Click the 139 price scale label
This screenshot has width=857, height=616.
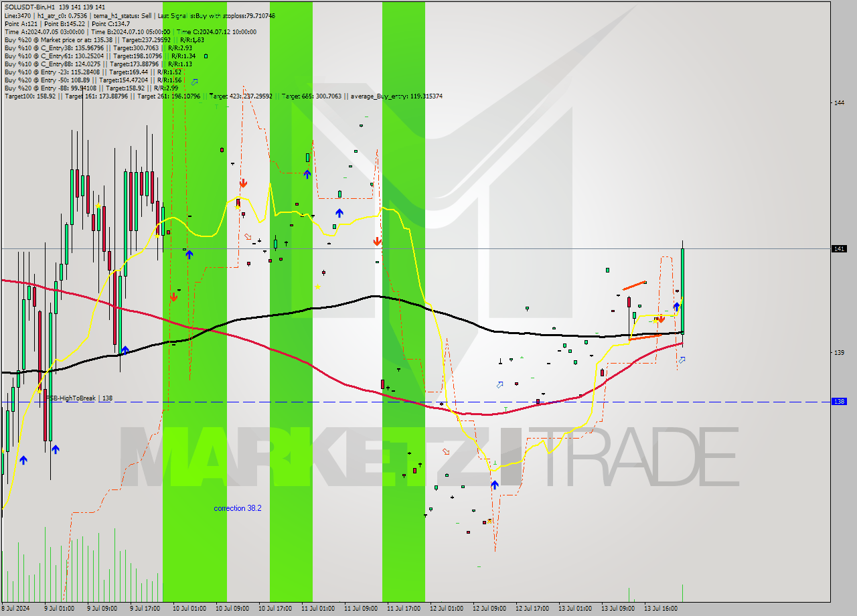tap(839, 352)
